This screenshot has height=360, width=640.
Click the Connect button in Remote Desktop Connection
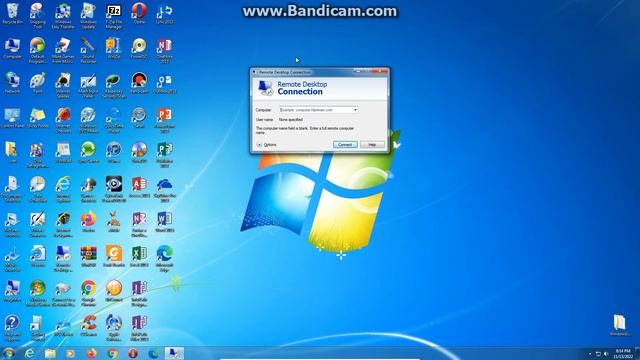(345, 144)
